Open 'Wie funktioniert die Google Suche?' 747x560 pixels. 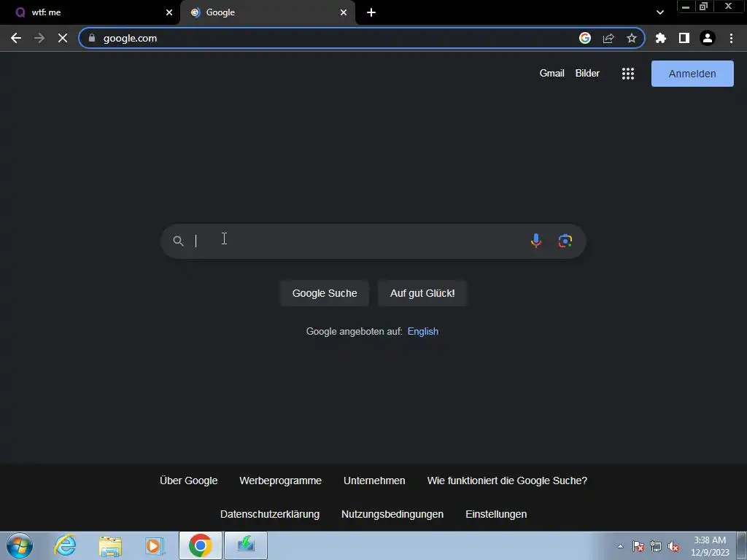tap(507, 481)
